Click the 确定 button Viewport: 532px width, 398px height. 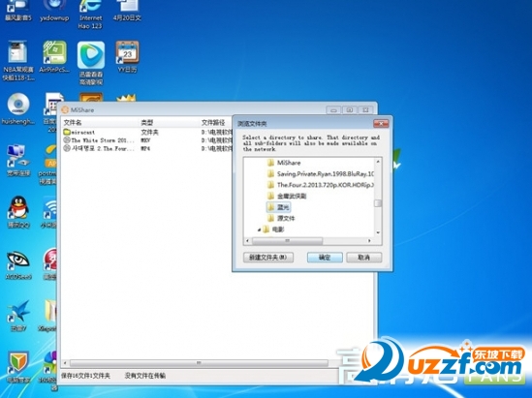pyautogui.click(x=325, y=258)
